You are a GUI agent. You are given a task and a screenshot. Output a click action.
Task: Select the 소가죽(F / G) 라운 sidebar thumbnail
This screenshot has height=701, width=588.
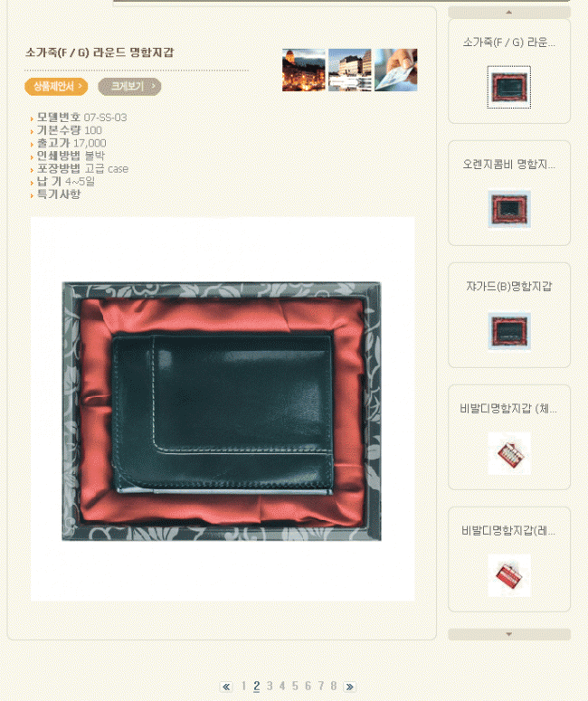(x=509, y=87)
